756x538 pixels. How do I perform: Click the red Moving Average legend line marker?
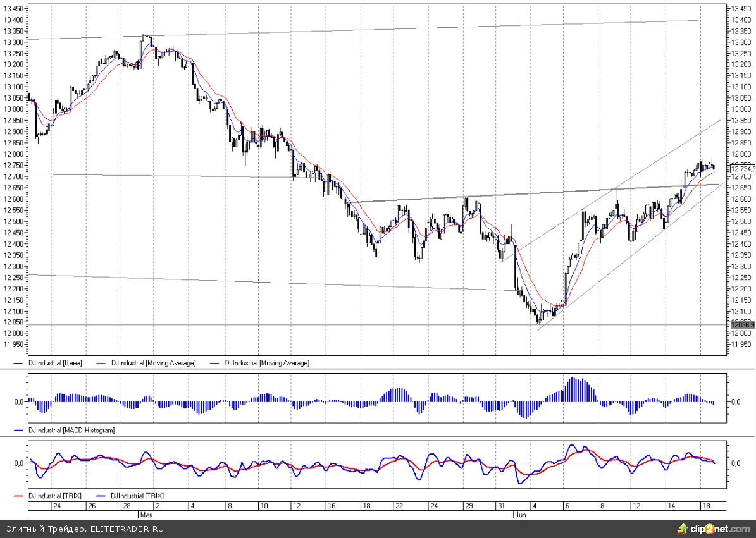[x=102, y=363]
